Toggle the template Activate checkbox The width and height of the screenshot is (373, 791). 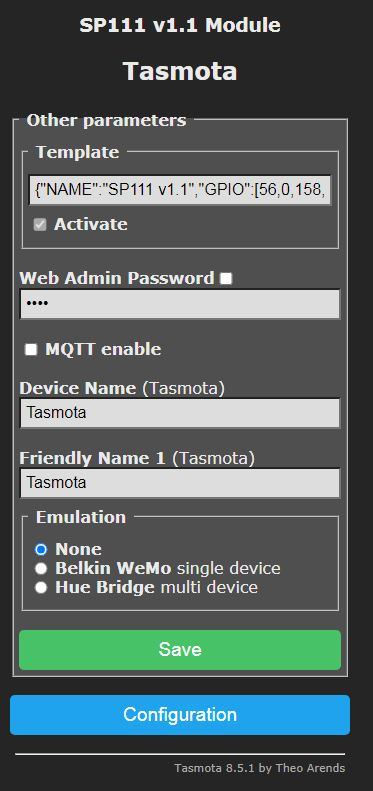tap(40, 225)
